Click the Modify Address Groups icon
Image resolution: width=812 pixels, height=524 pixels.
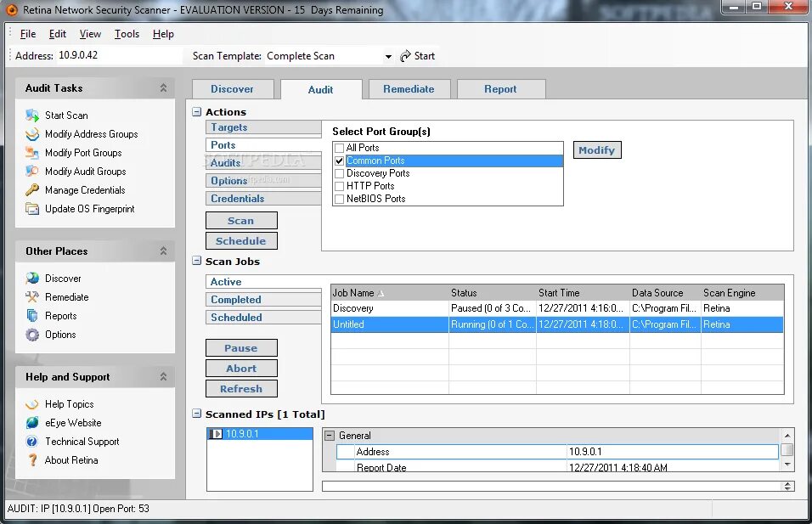click(32, 133)
